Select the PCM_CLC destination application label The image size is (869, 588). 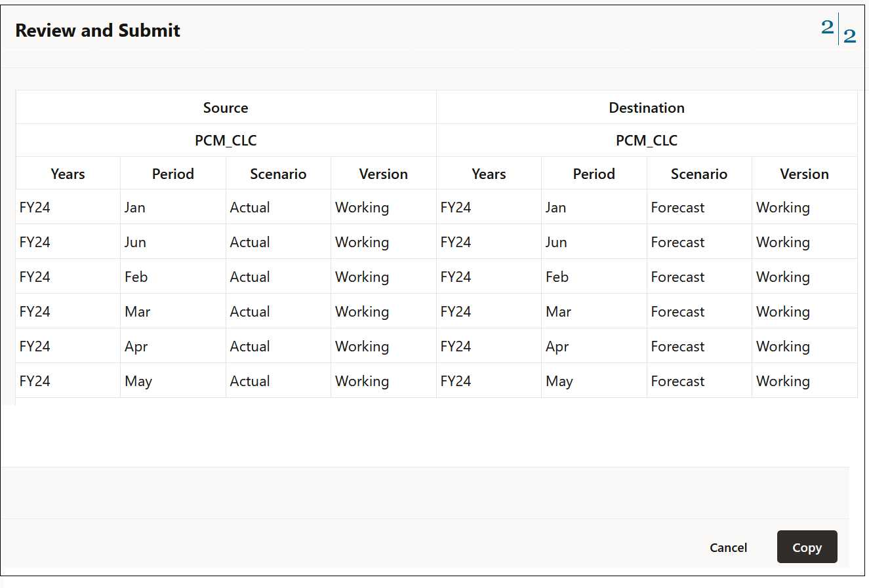click(x=647, y=140)
